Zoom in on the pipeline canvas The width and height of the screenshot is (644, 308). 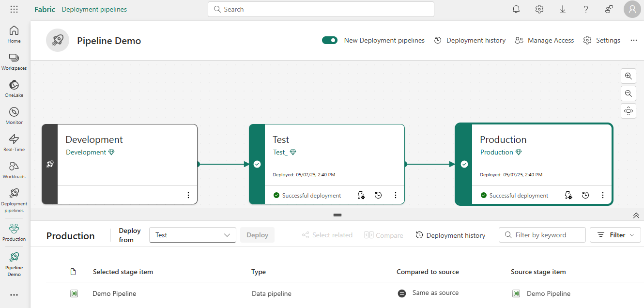pos(628,76)
